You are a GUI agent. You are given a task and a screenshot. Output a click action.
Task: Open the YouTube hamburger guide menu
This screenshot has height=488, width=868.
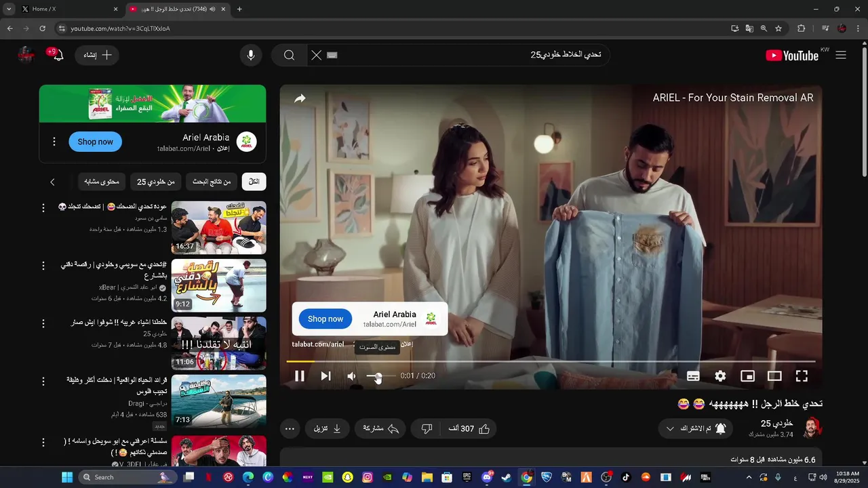click(841, 56)
